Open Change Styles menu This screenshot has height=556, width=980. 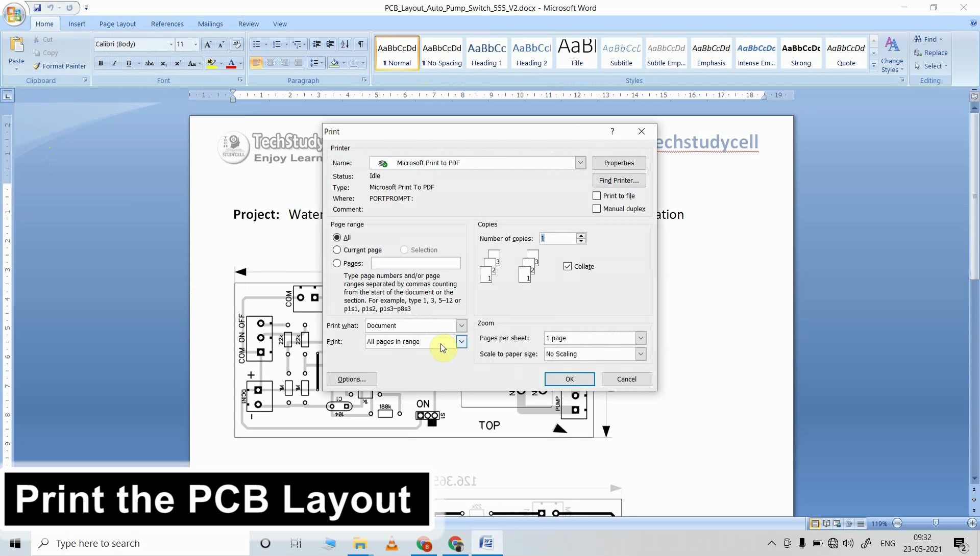coord(892,55)
